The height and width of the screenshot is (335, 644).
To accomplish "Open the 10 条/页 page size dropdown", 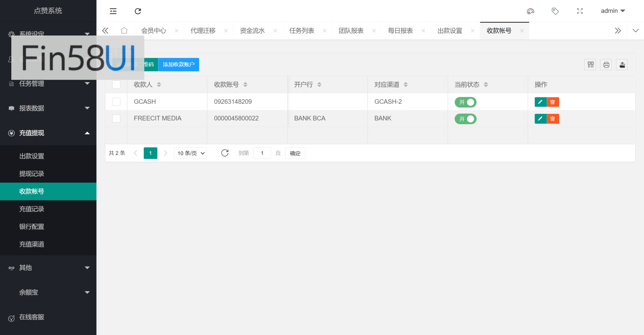I will (190, 153).
